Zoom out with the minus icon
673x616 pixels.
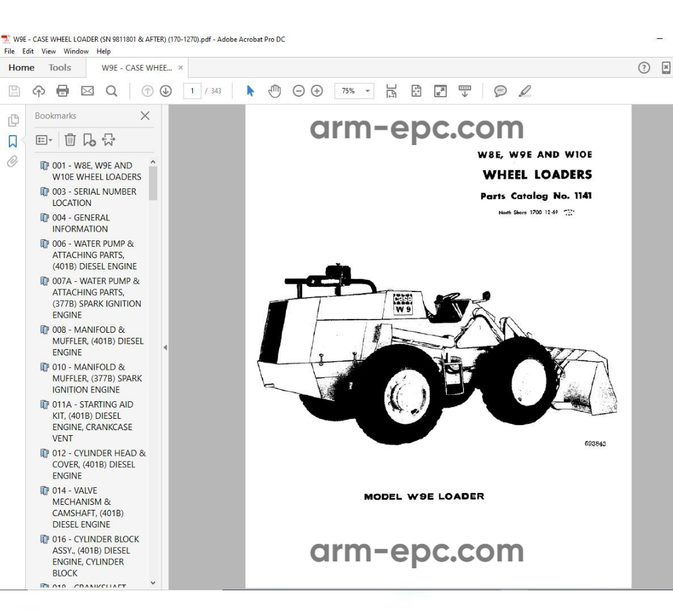coord(298,91)
